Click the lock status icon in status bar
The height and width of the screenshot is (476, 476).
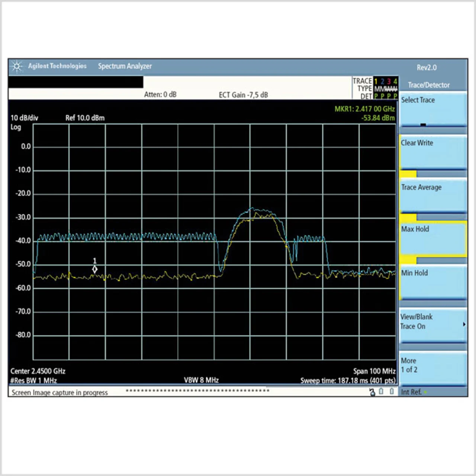pos(372,392)
